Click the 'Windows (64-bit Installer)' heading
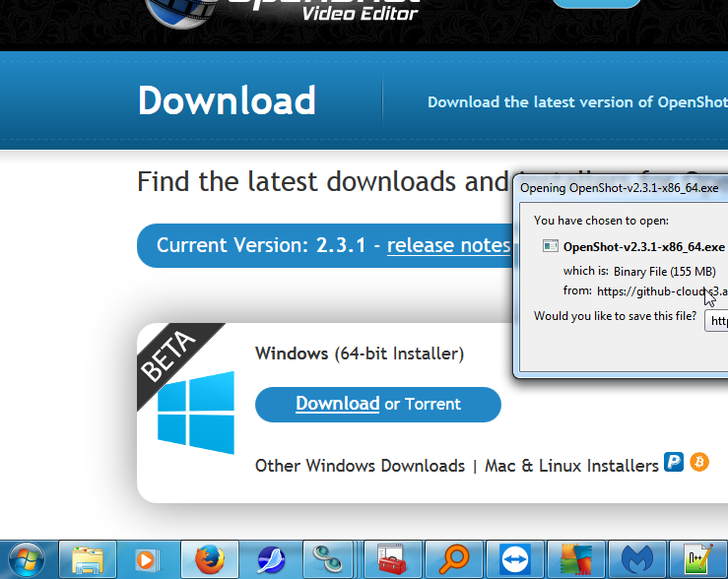 click(360, 354)
